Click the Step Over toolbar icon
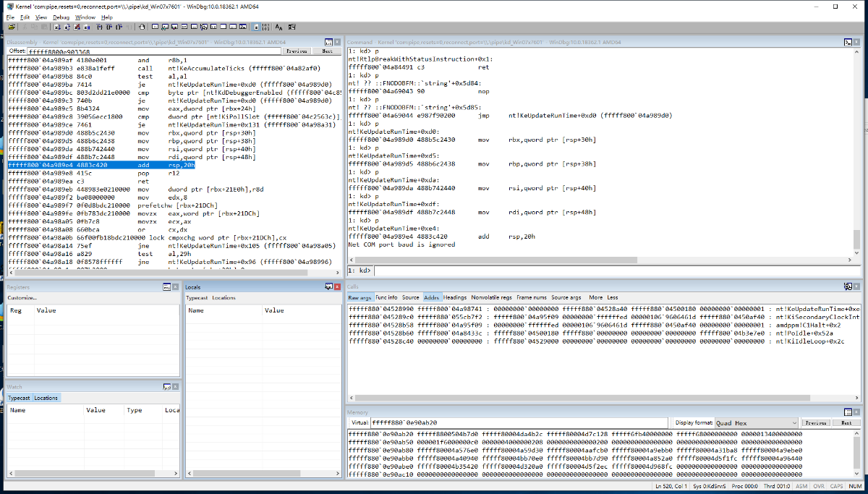 point(109,27)
